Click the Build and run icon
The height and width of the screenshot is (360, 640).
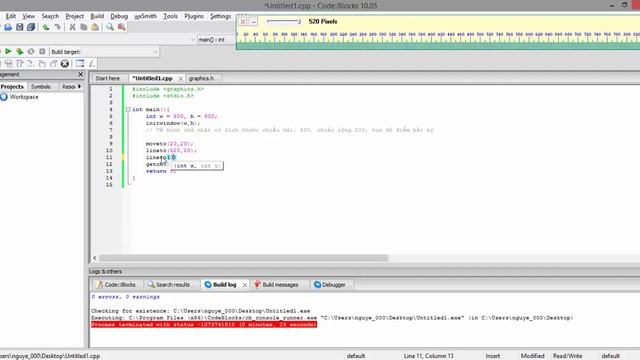pos(20,51)
